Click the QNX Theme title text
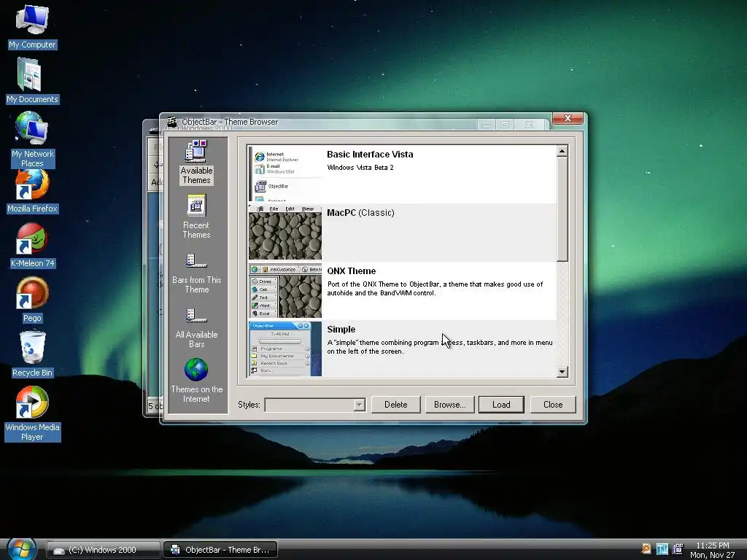This screenshot has height=560, width=747. 351,271
